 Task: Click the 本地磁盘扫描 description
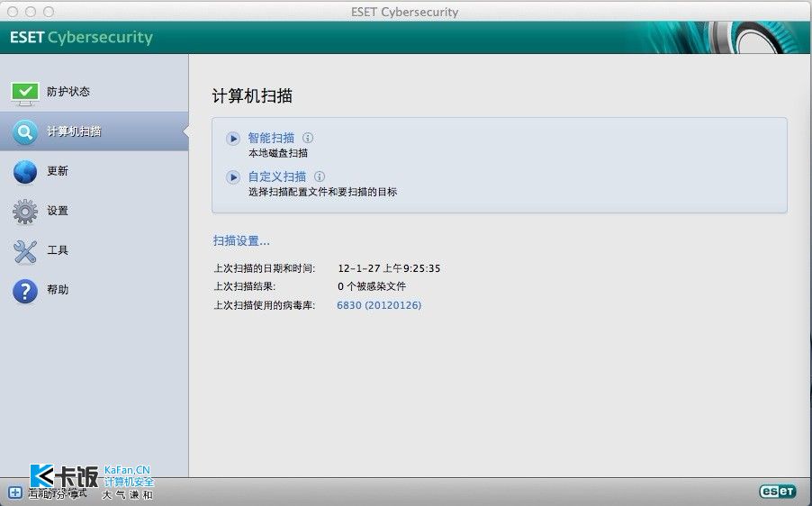278,153
